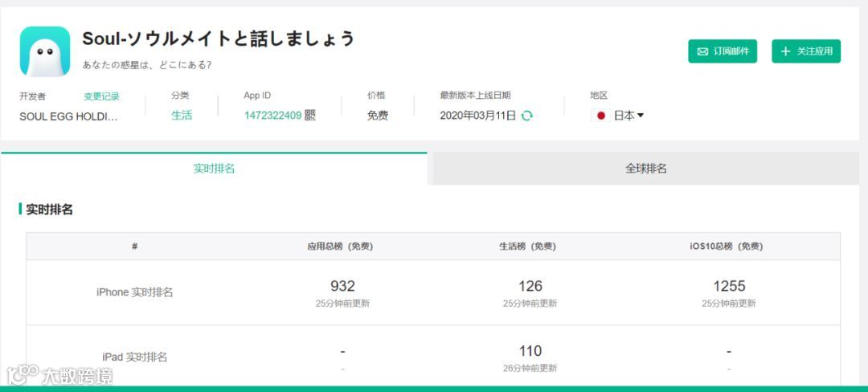
Task: Click the App ID 1472322409 link
Action: [273, 116]
